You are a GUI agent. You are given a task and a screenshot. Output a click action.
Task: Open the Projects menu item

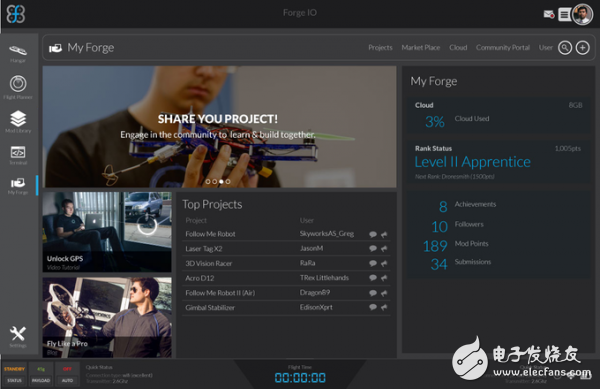(x=380, y=47)
